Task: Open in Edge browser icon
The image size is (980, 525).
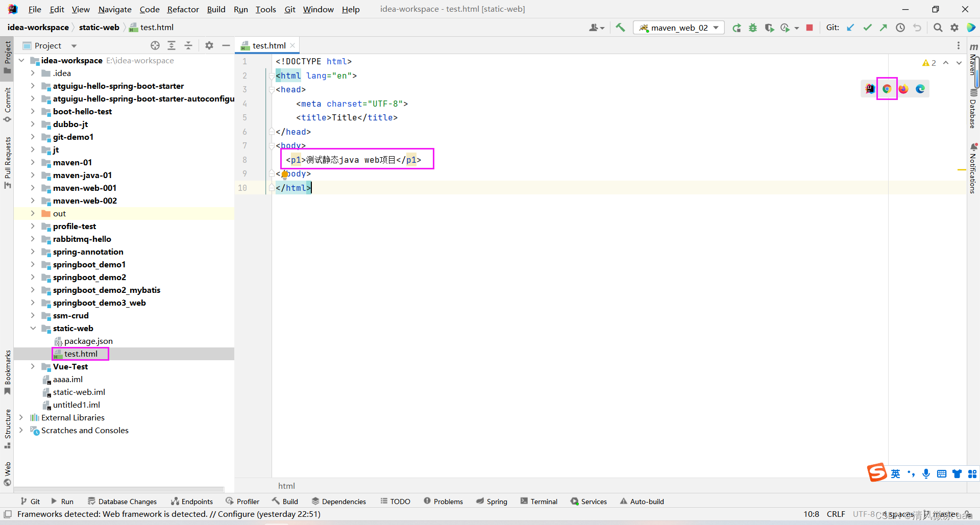Action: pos(920,89)
